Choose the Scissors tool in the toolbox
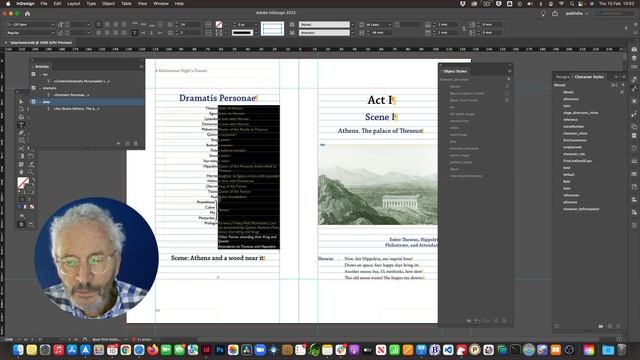640x360 pixels. (21, 148)
